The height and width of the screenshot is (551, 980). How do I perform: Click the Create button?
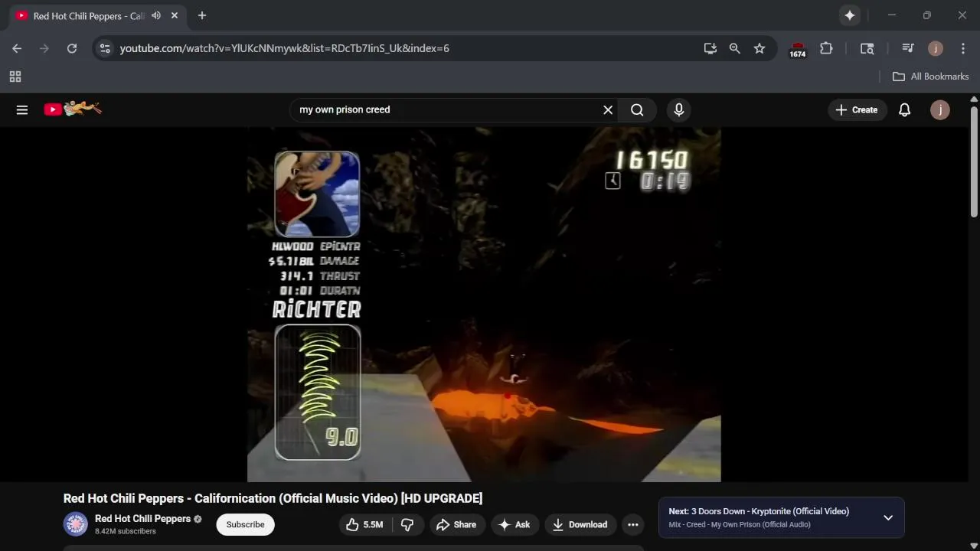tap(857, 109)
